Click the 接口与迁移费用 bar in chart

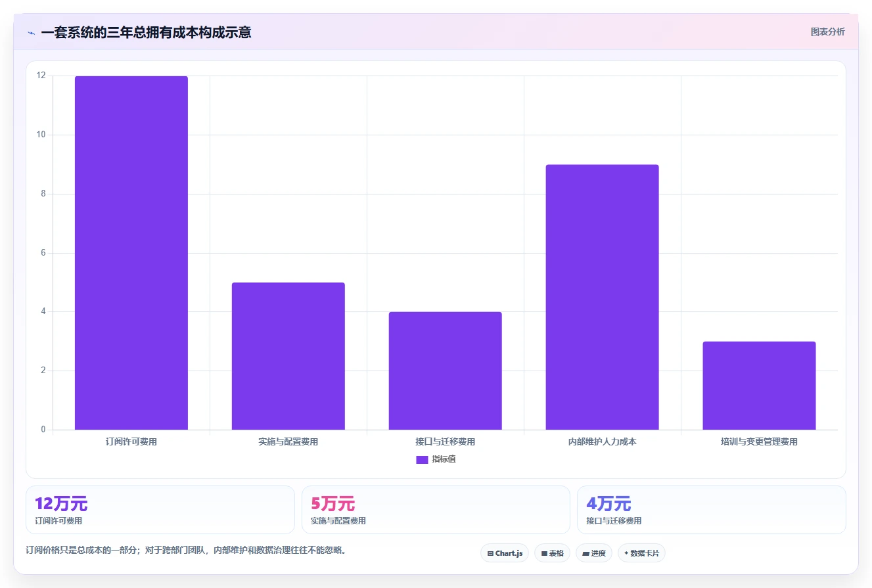click(446, 371)
